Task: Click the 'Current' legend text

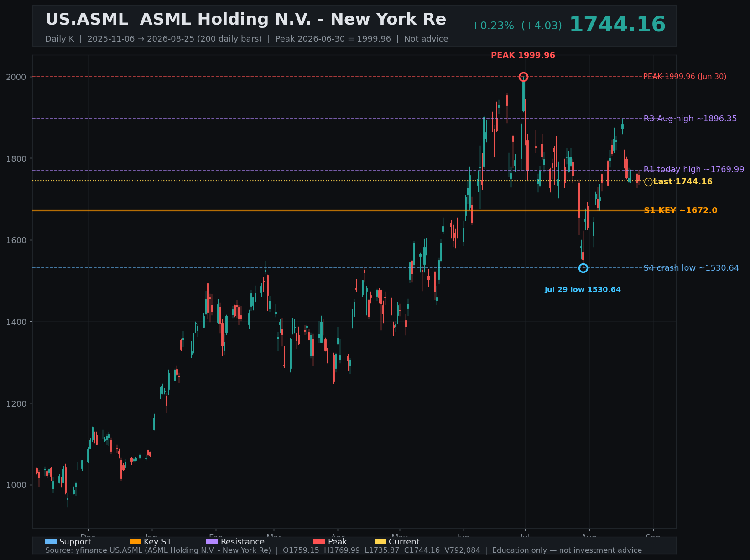Action: click(x=404, y=542)
